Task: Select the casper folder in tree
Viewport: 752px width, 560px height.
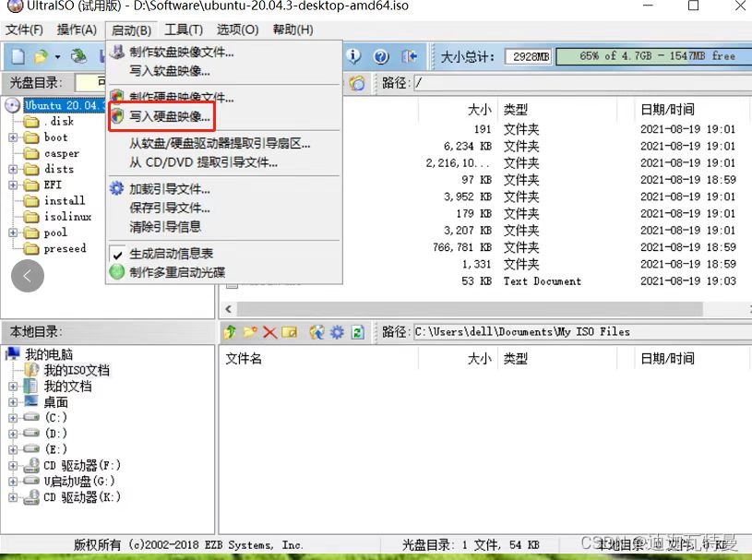Action: 62,153
